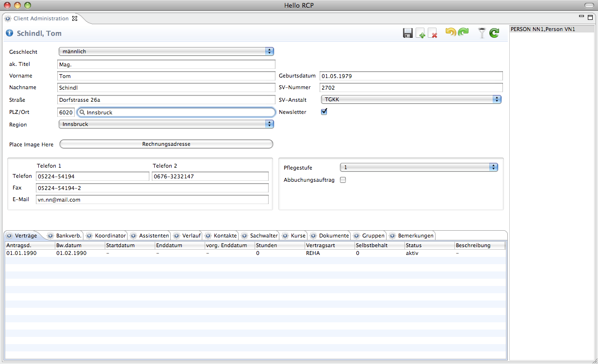Open the filter funnel tool

(482, 33)
